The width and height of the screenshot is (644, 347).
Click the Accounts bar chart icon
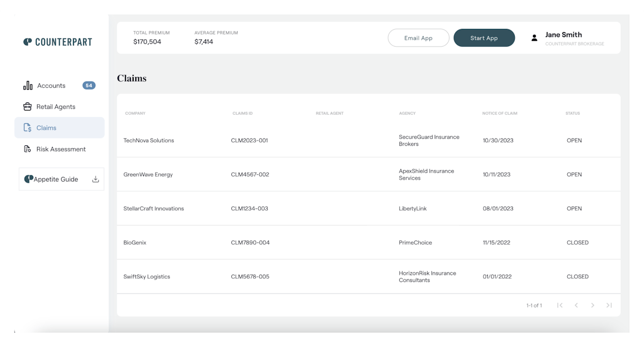tap(28, 86)
